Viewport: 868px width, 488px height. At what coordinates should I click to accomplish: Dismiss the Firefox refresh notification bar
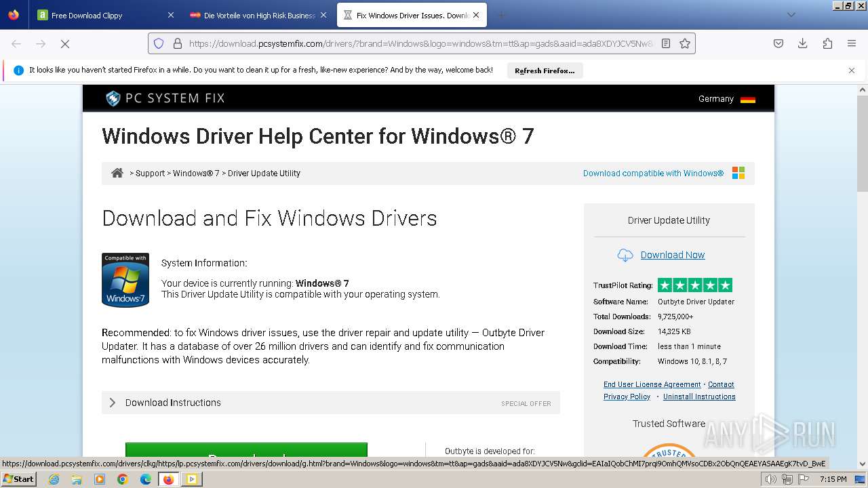tap(852, 70)
